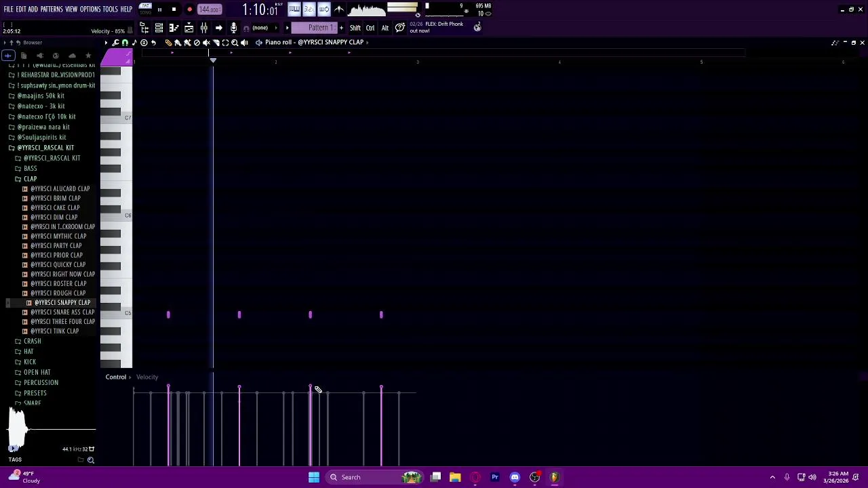Click the browser search magnifier icon
This screenshot has height=488, width=868.
click(x=90, y=460)
